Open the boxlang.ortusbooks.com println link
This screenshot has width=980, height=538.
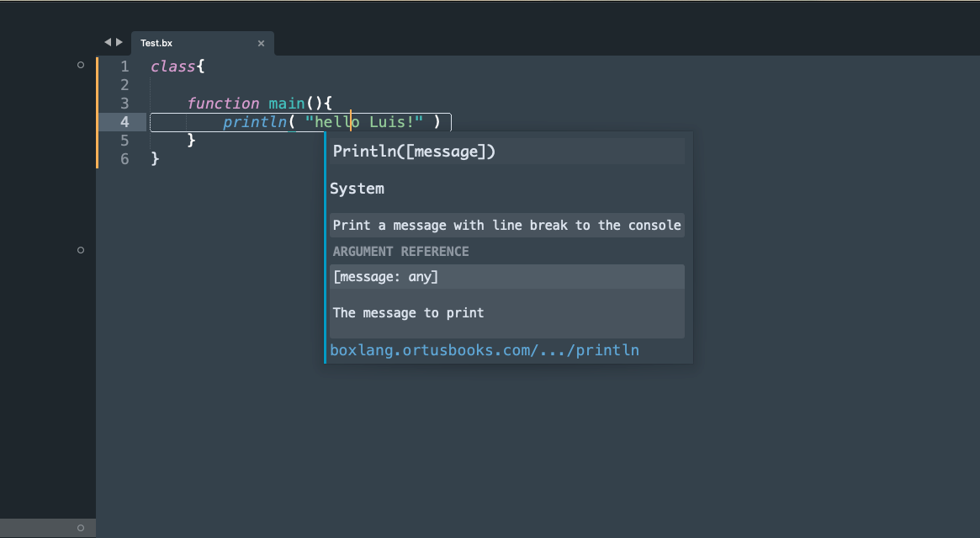tap(485, 350)
